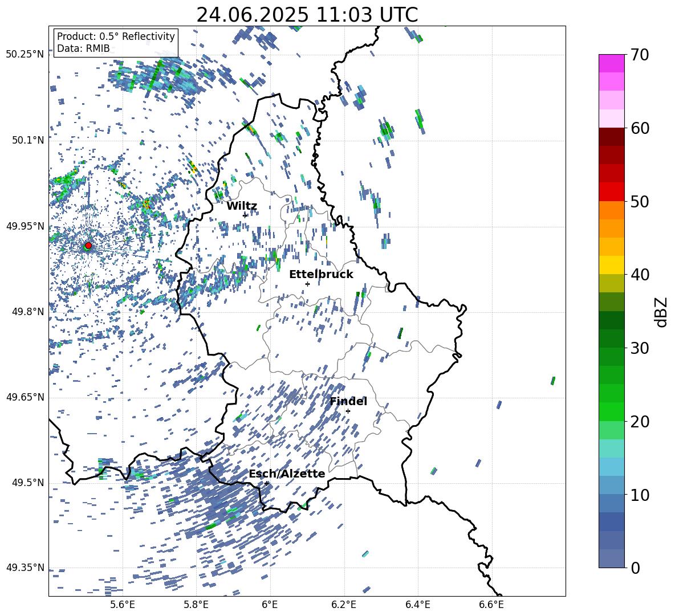The image size is (675, 616).
Task: Click the colorbar tick label 30
Action: tap(640, 348)
